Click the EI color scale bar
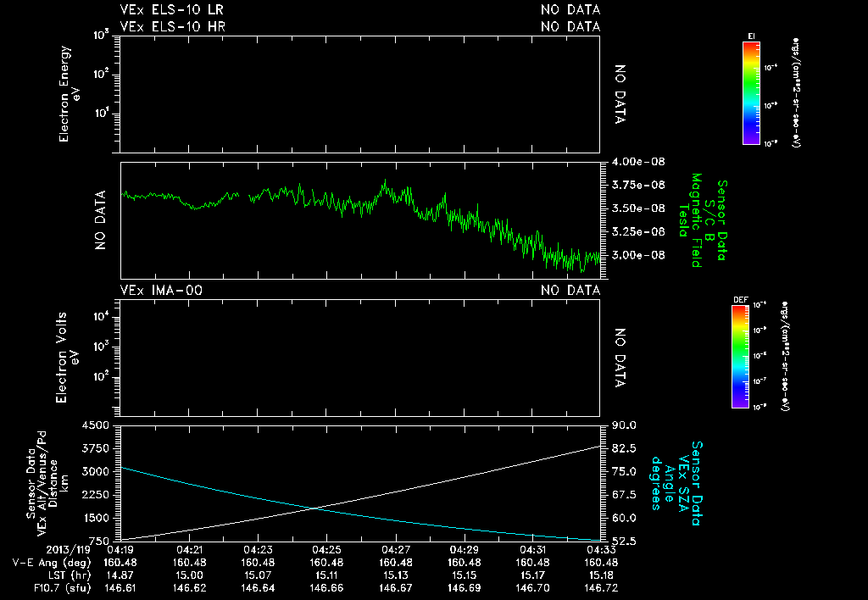Screen dimensions: 868x600 [751, 93]
